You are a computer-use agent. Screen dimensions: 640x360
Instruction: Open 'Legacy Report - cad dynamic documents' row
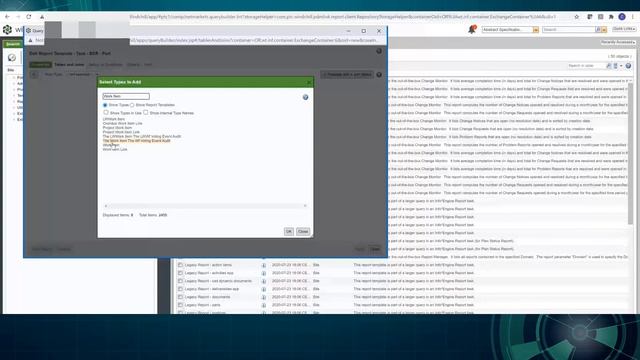coord(218,281)
